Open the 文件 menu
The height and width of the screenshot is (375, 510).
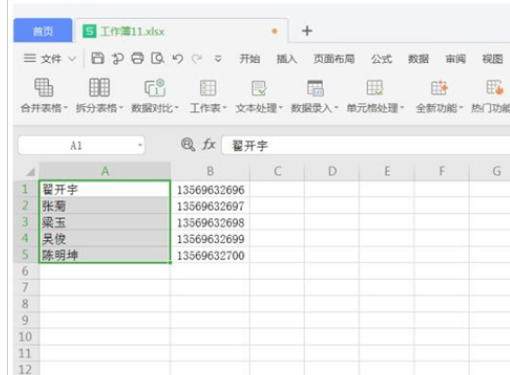(51, 59)
